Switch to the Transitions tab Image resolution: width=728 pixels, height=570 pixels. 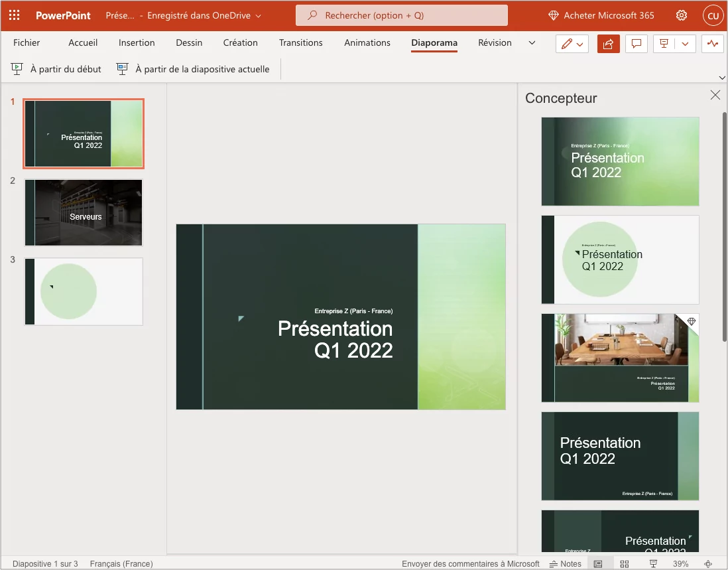pos(301,42)
